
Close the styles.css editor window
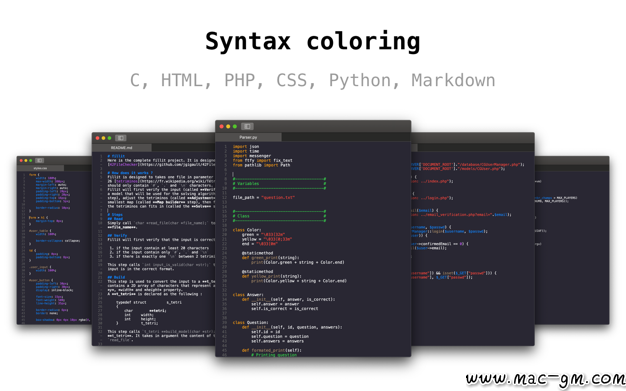pyautogui.click(x=21, y=161)
